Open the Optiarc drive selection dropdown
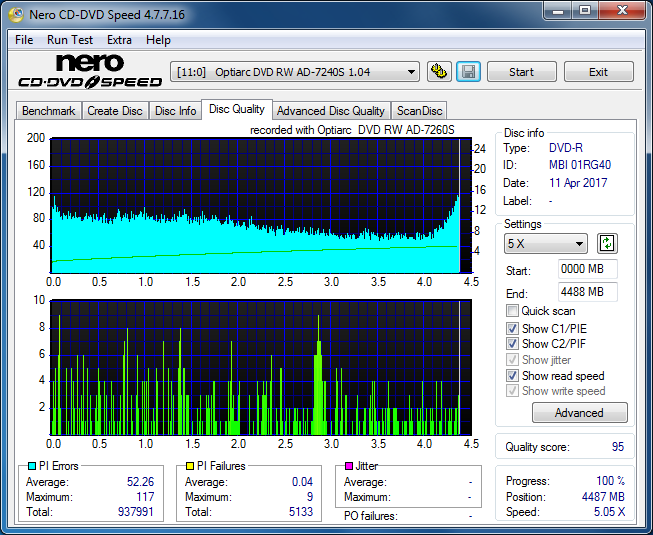 click(294, 72)
